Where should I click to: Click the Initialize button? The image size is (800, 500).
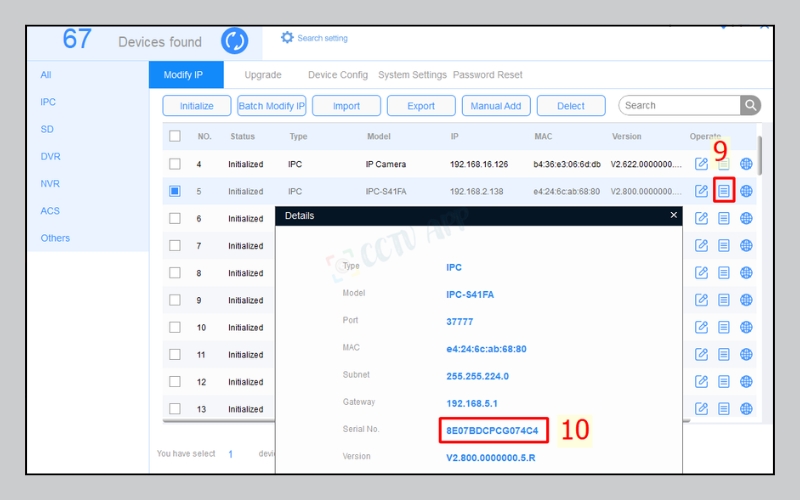click(196, 106)
